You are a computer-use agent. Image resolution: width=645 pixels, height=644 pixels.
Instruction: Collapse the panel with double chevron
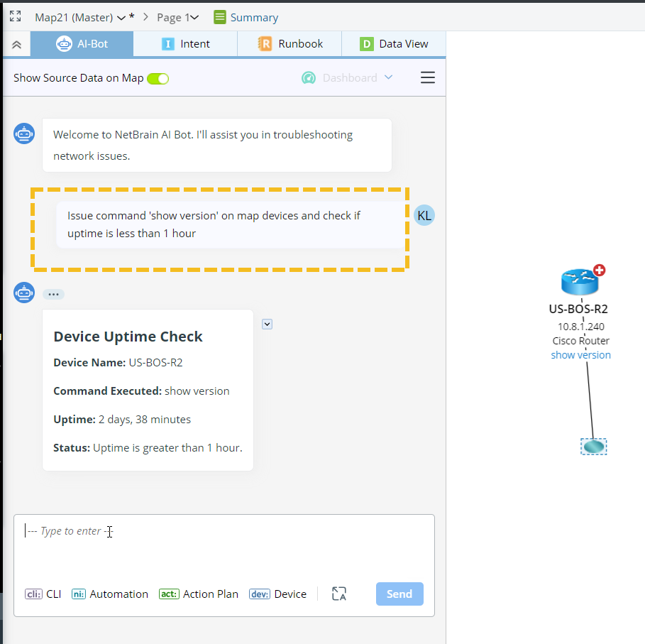16,45
